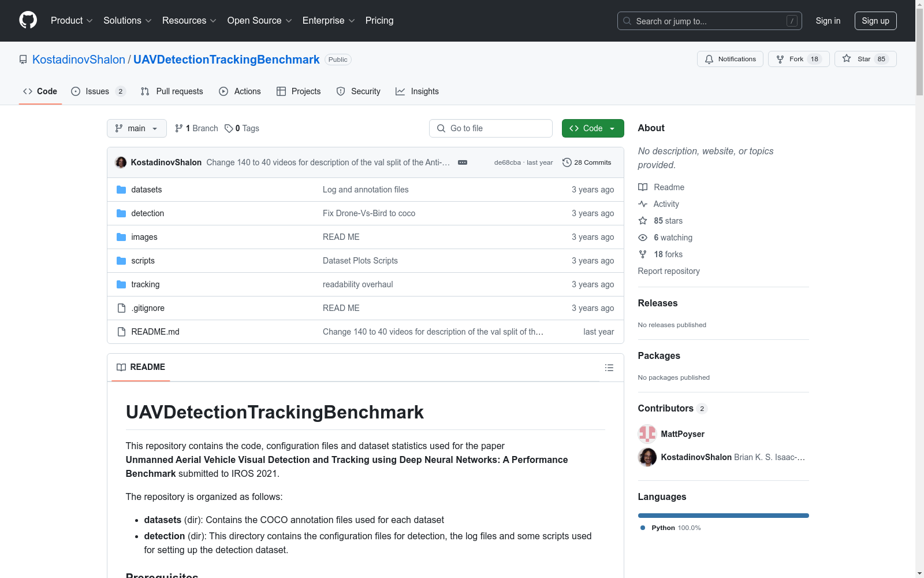
Task: Expand the Product menu
Action: tap(72, 20)
